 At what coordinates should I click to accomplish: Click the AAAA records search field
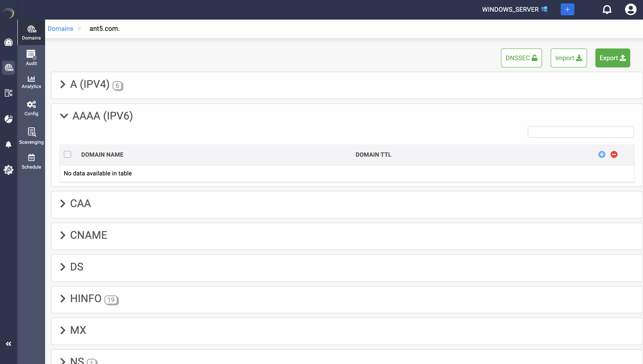click(x=580, y=132)
